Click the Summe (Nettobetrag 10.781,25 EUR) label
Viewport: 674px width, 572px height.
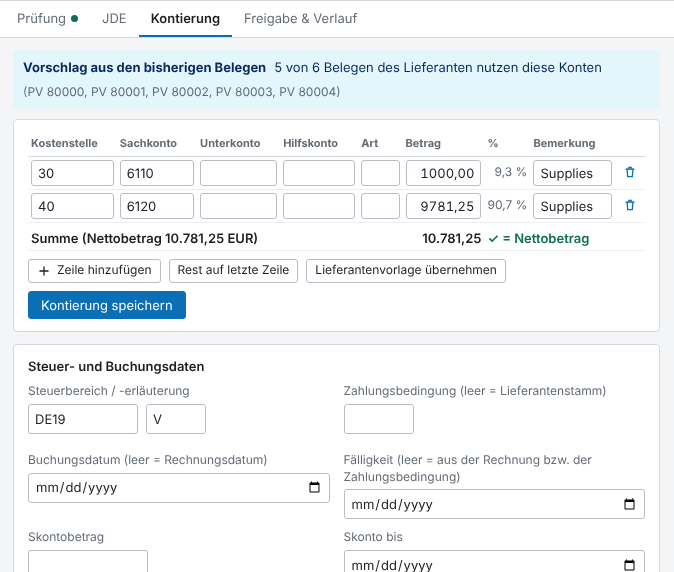[144, 239]
